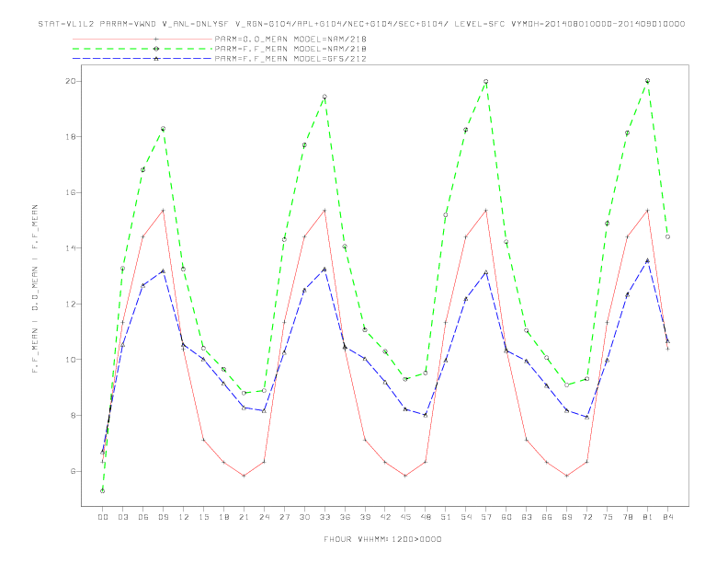Click the blue dashed line legend sample

coord(142,59)
